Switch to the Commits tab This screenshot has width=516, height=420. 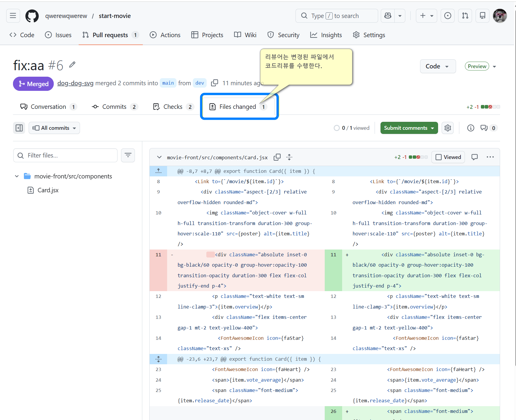114,107
